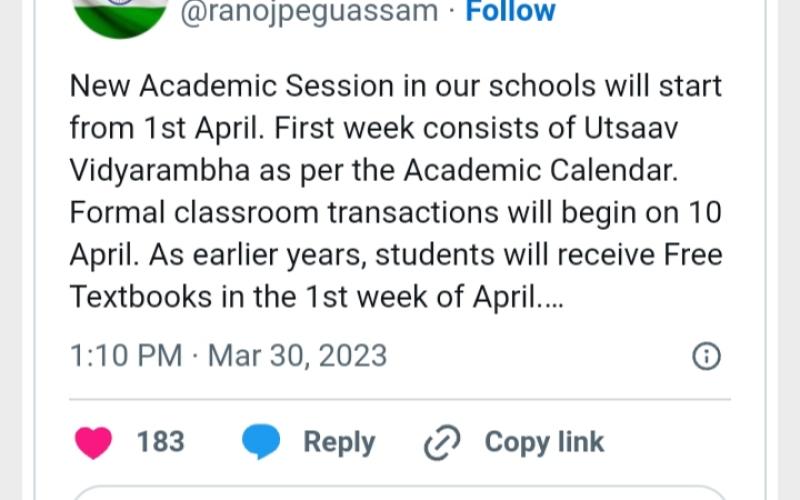Image resolution: width=800 pixels, height=500 pixels.
Task: Open the circled info icon beside timestamp
Action: pos(707,356)
